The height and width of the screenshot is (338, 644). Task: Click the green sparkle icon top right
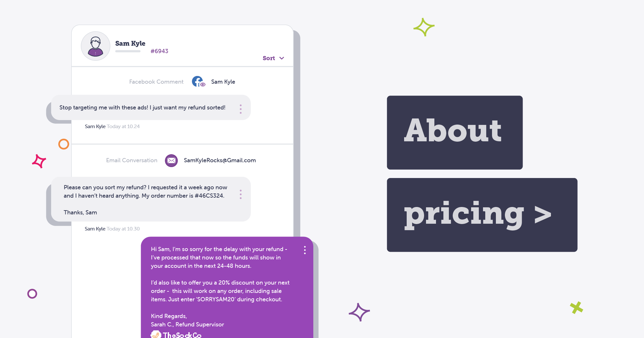[424, 27]
